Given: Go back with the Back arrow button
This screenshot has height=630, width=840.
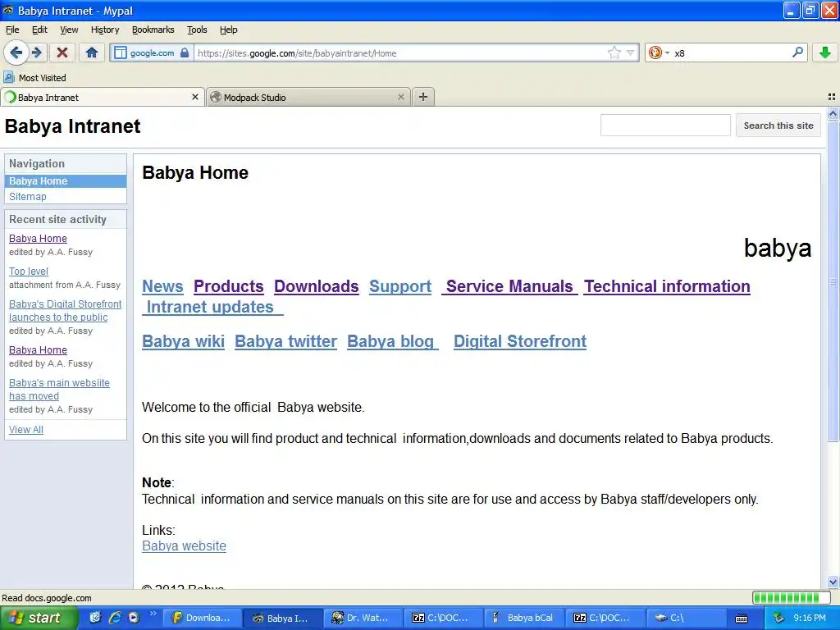Looking at the screenshot, I should pos(16,52).
